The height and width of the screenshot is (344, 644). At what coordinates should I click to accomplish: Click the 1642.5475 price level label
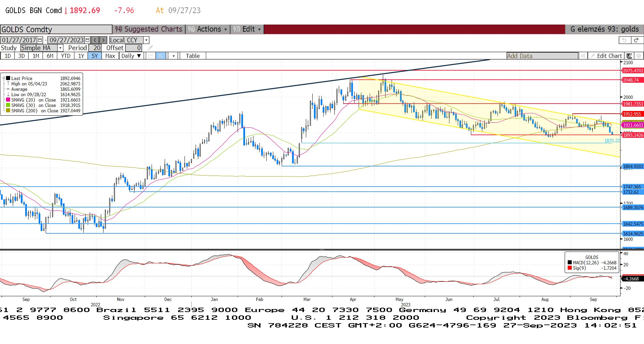[x=633, y=224]
